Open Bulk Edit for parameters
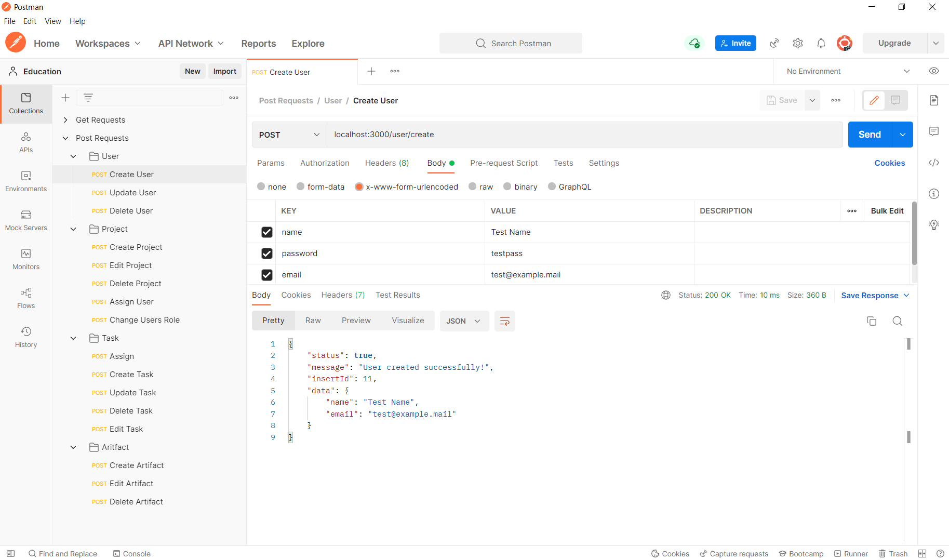 click(887, 210)
